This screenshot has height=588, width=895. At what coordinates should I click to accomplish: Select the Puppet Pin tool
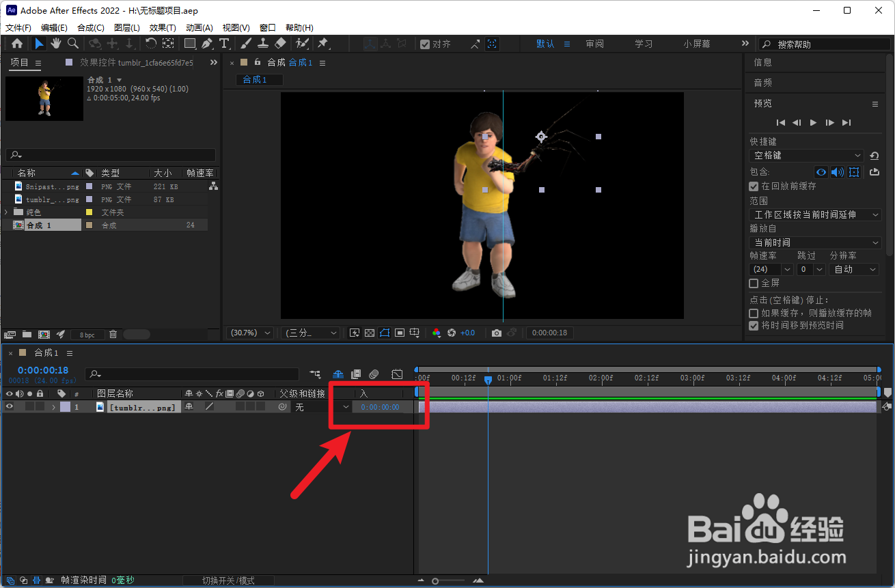coord(323,44)
